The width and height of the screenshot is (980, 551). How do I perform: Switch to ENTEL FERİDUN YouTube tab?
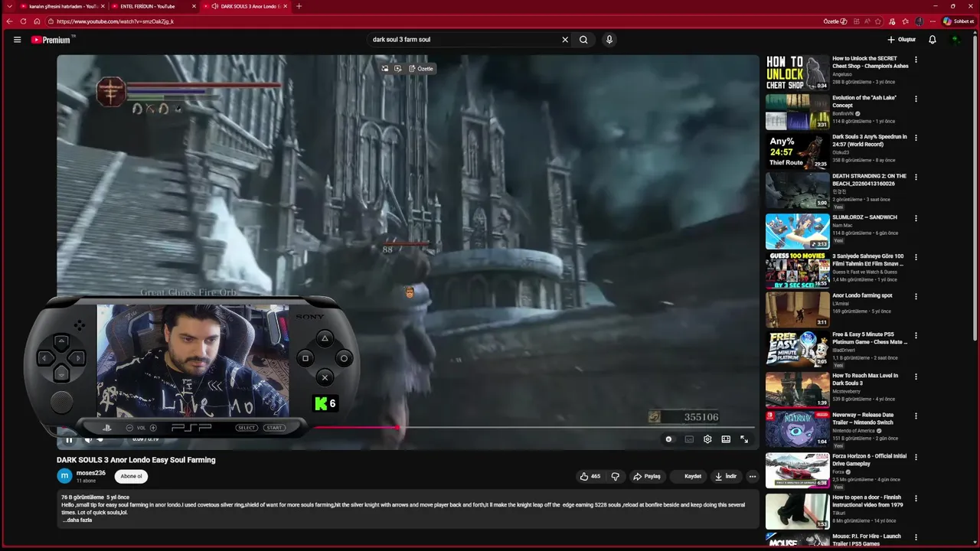pos(152,6)
